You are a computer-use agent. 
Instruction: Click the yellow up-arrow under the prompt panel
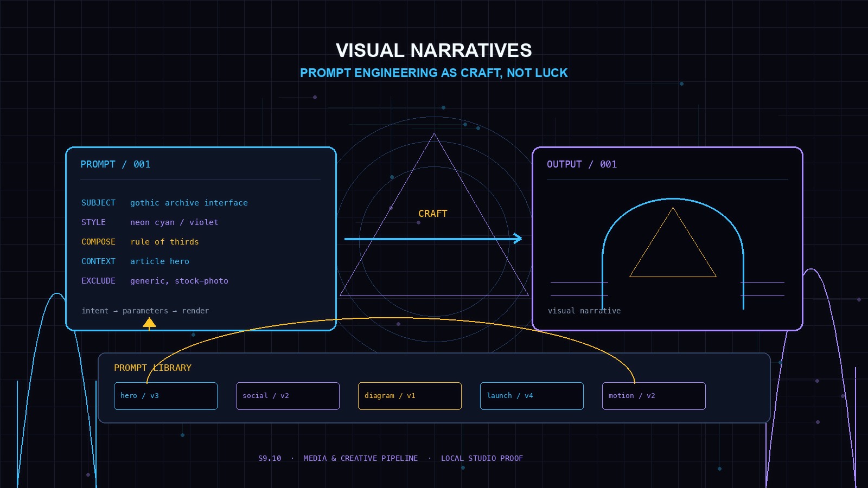coord(149,323)
